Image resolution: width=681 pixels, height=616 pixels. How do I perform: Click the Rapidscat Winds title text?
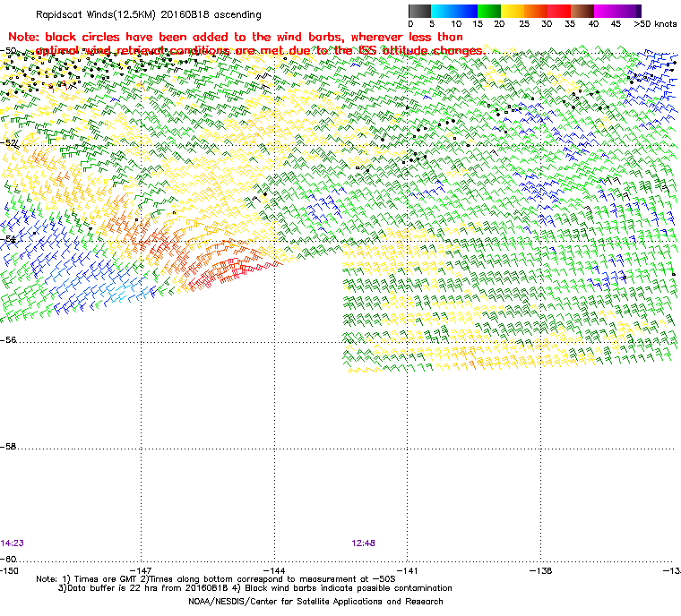pos(149,14)
